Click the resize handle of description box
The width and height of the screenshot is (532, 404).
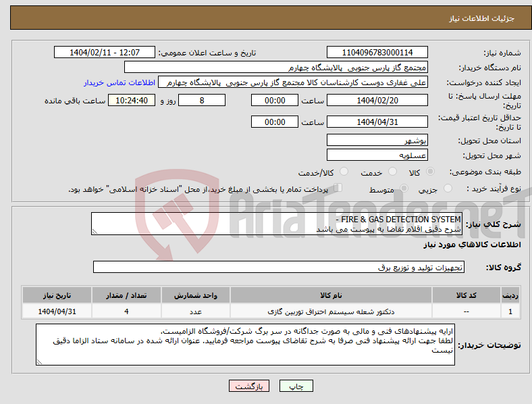[95, 232]
